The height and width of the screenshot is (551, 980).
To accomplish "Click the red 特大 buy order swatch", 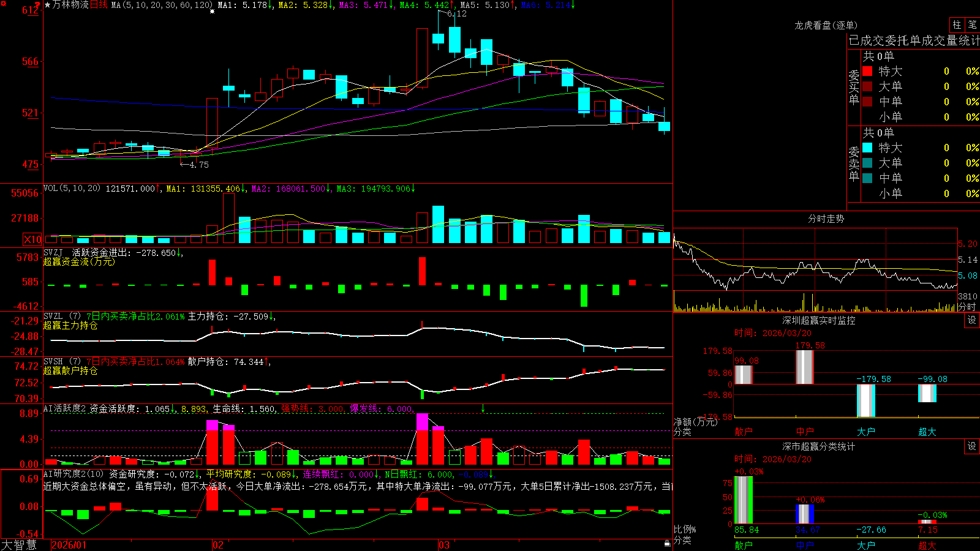I will point(867,71).
